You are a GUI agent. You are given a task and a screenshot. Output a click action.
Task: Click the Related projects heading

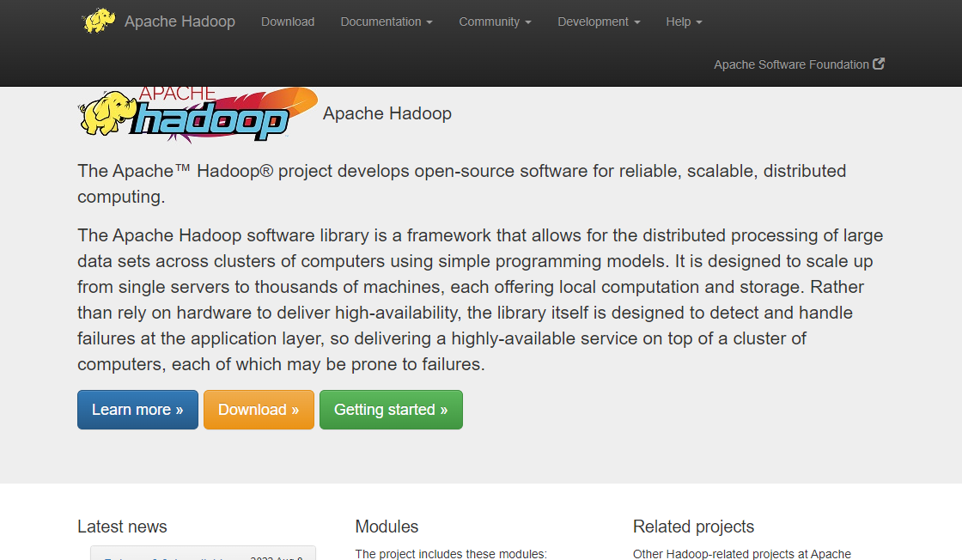click(x=693, y=527)
